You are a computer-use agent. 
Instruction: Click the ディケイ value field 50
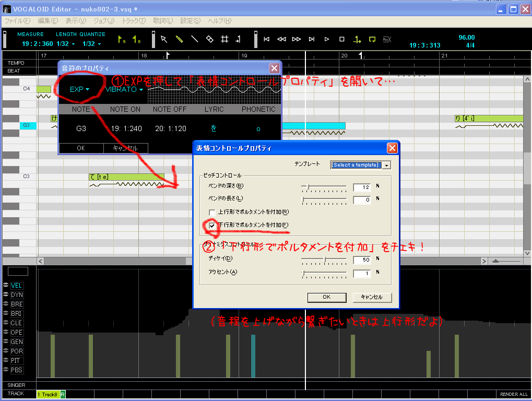(x=362, y=260)
